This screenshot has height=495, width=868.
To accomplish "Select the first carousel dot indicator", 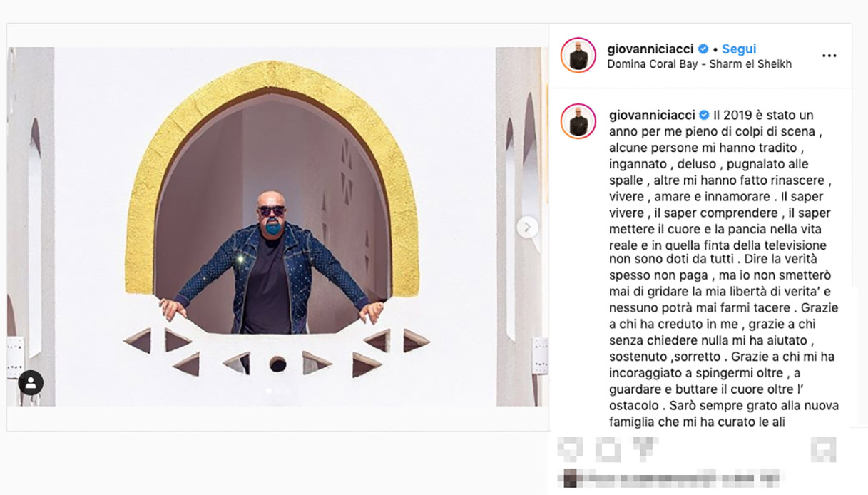I will click(x=268, y=391).
